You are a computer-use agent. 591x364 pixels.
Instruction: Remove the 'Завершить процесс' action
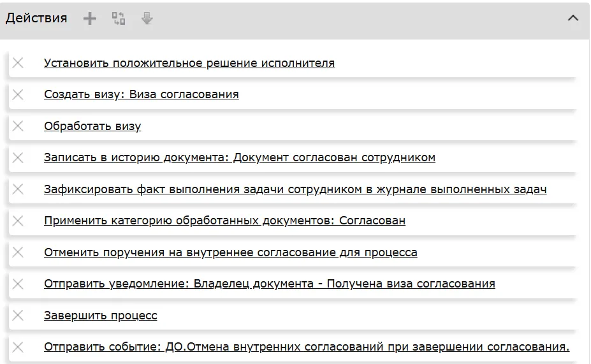tap(18, 316)
